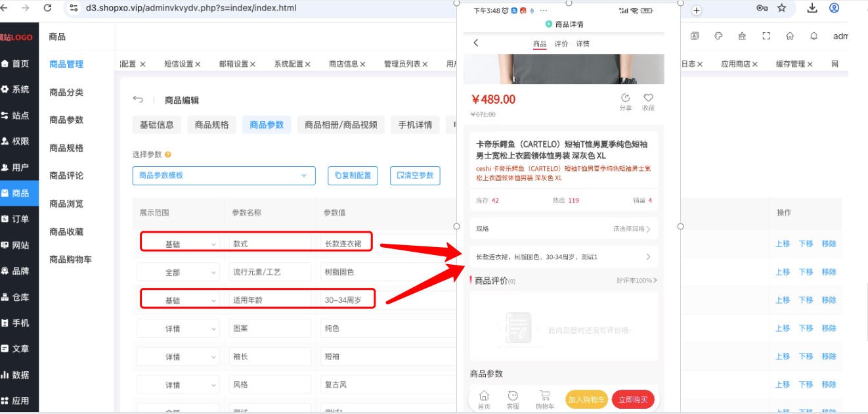
Task: Switch to the 商品规格 tab
Action: tap(212, 125)
